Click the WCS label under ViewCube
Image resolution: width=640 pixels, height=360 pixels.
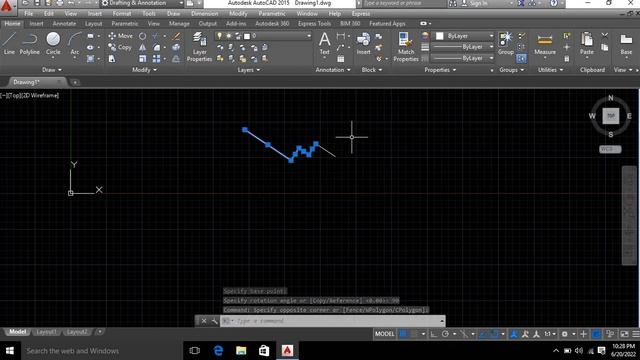[x=610, y=149]
